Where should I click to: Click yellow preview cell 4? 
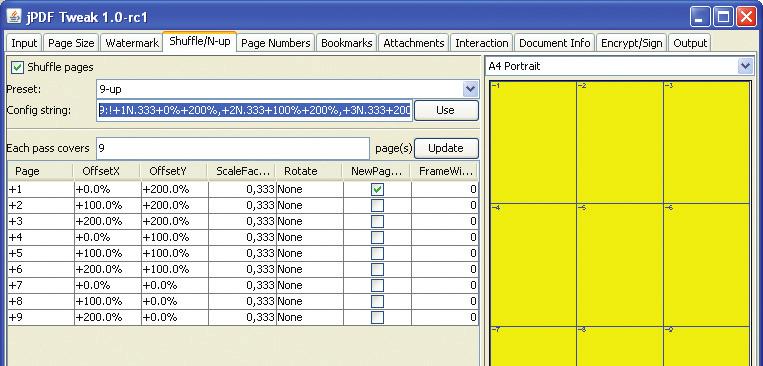(533, 265)
